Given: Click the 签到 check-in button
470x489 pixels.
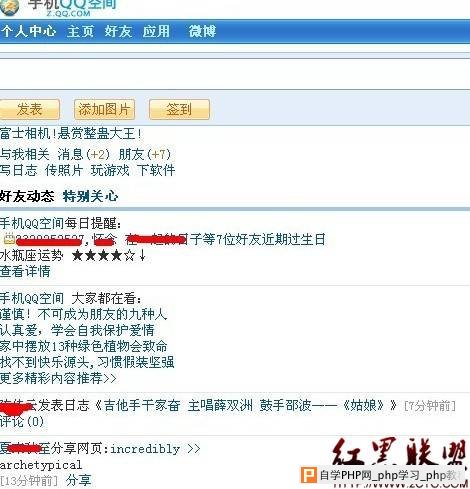Looking at the screenshot, I should coord(179,109).
